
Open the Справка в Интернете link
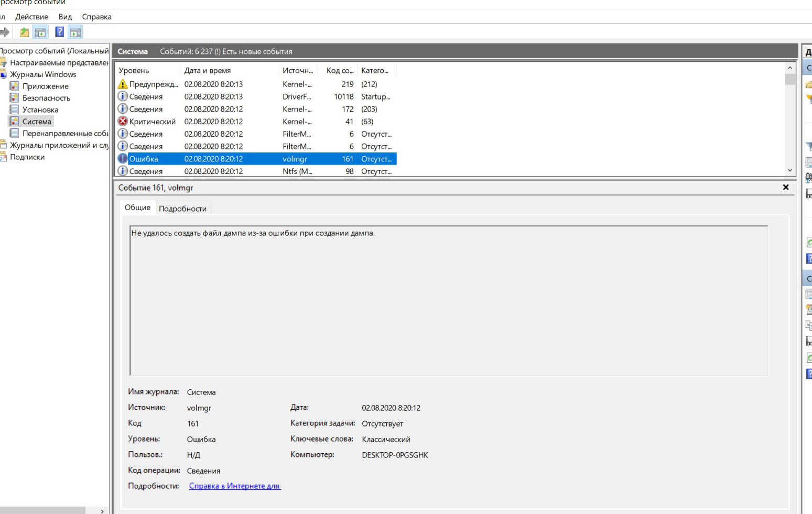coord(235,486)
